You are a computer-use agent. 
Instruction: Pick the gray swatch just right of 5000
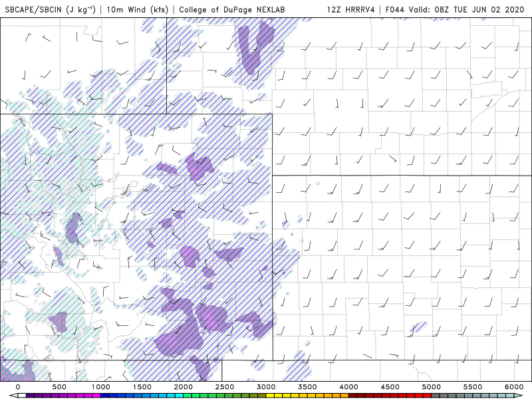click(436, 396)
